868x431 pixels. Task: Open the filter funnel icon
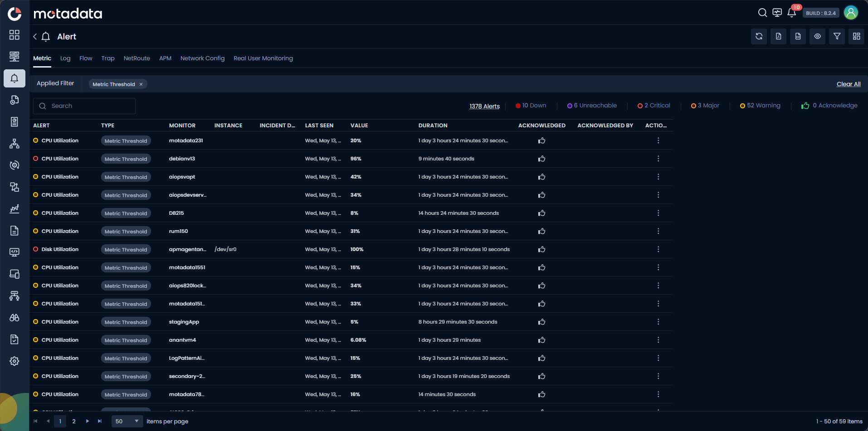click(x=837, y=36)
